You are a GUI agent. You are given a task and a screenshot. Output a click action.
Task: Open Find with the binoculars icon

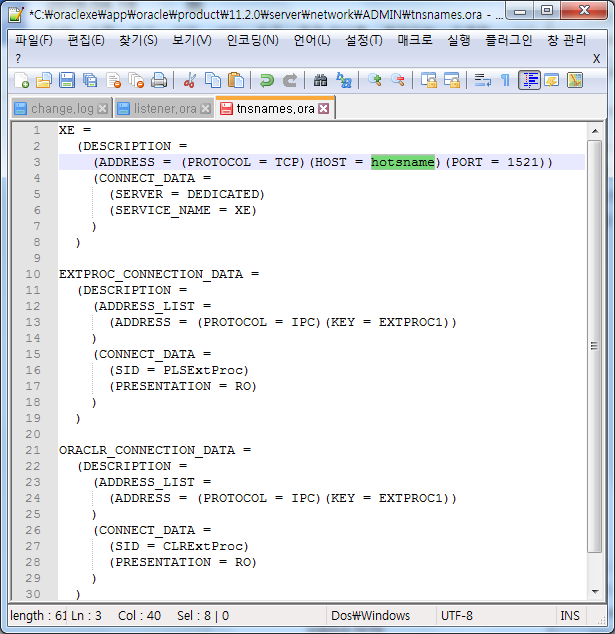pos(321,80)
